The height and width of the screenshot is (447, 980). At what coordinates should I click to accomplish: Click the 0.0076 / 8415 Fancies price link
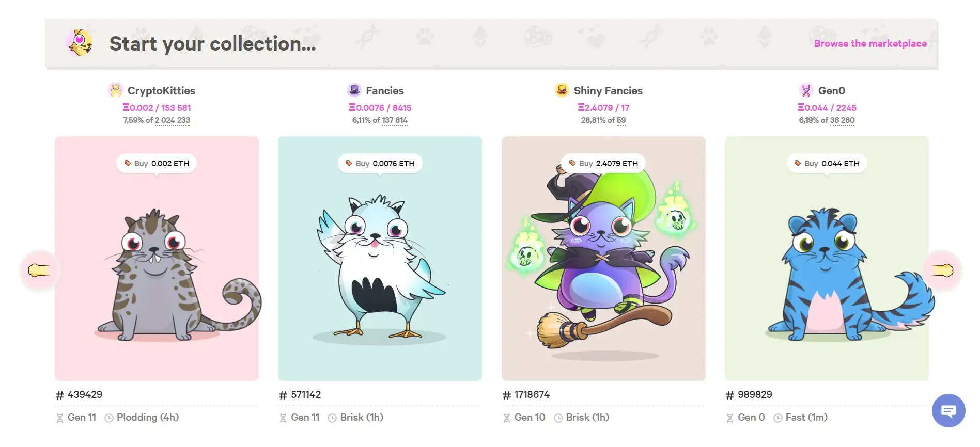[x=380, y=108]
